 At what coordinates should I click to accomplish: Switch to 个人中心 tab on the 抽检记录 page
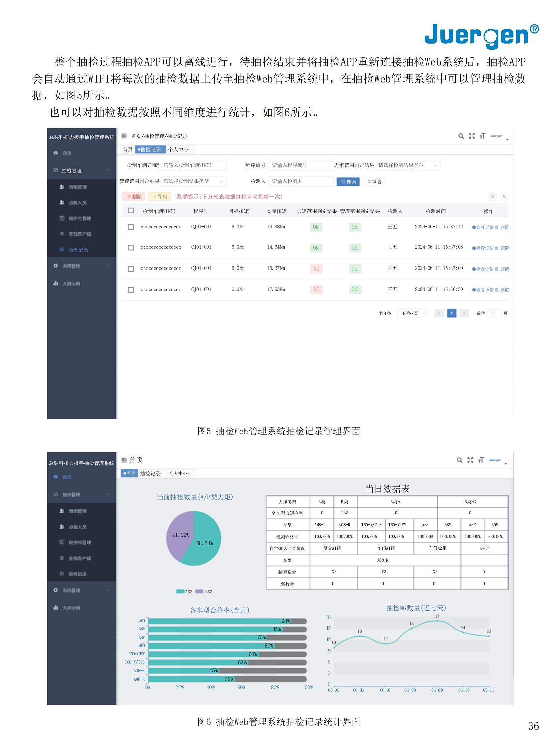pos(179,150)
